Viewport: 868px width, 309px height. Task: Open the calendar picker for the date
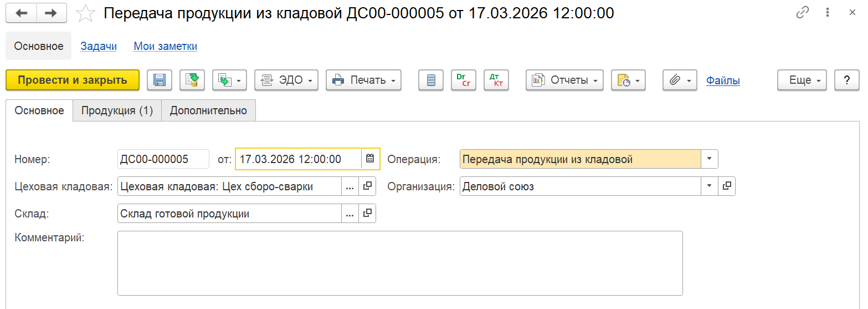point(370,159)
